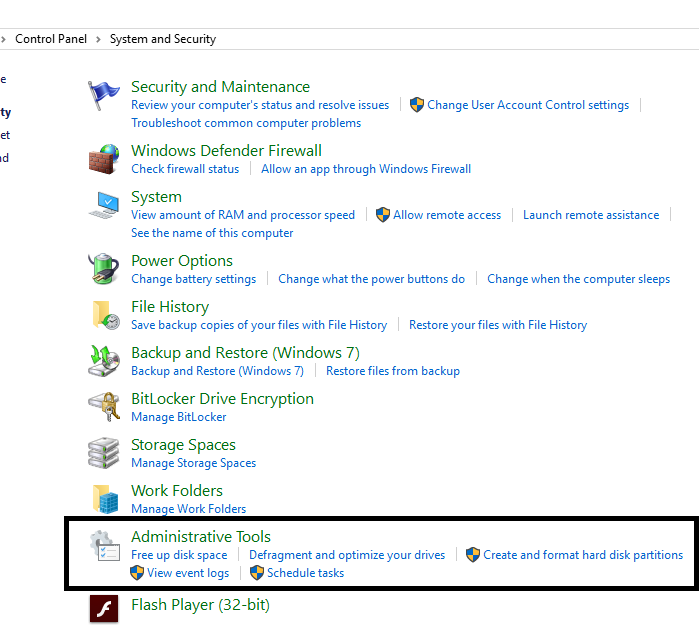Click View event logs
The image size is (699, 633).
pyautogui.click(x=188, y=573)
